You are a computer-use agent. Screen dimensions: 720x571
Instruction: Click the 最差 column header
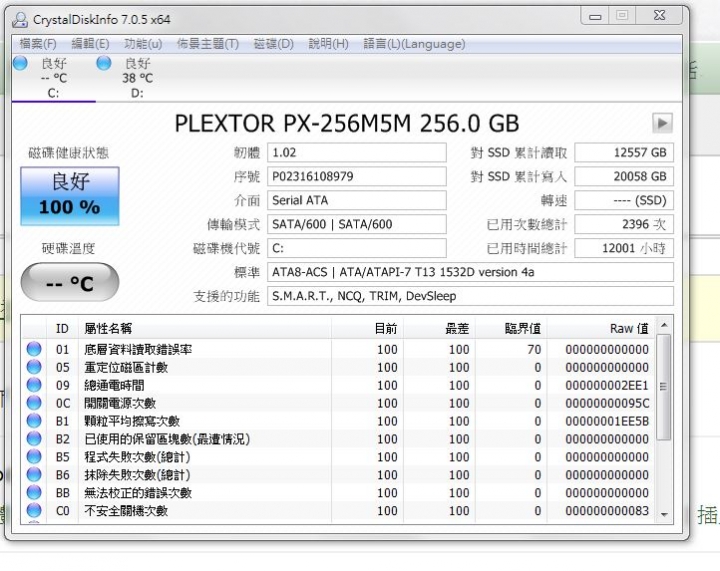tap(439, 328)
